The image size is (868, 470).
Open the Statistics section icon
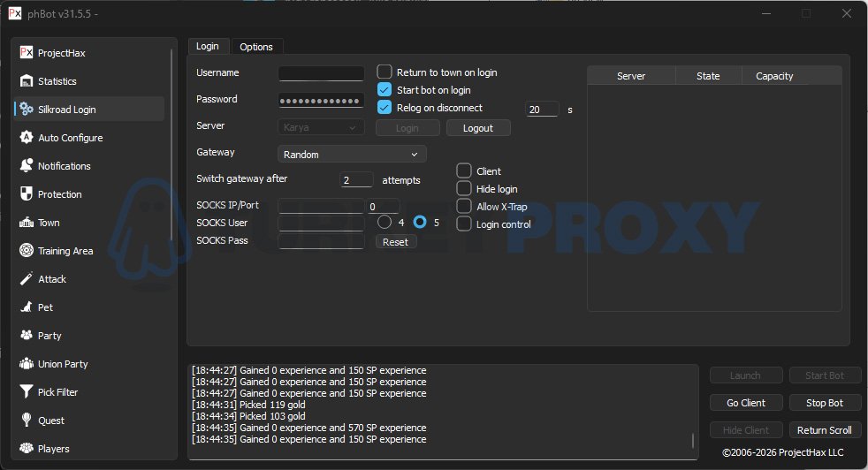pos(26,80)
